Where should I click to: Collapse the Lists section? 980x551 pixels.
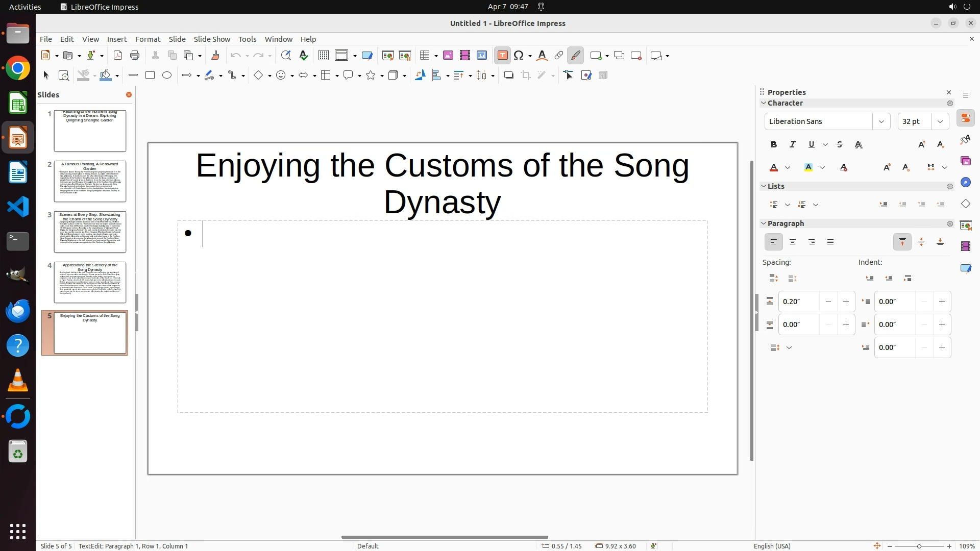tap(764, 186)
